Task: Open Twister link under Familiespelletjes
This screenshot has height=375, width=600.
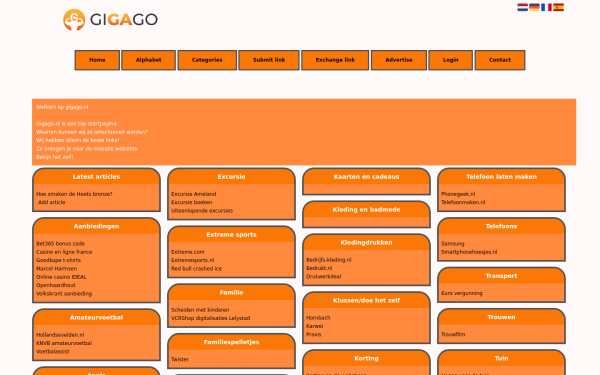Action: click(180, 360)
